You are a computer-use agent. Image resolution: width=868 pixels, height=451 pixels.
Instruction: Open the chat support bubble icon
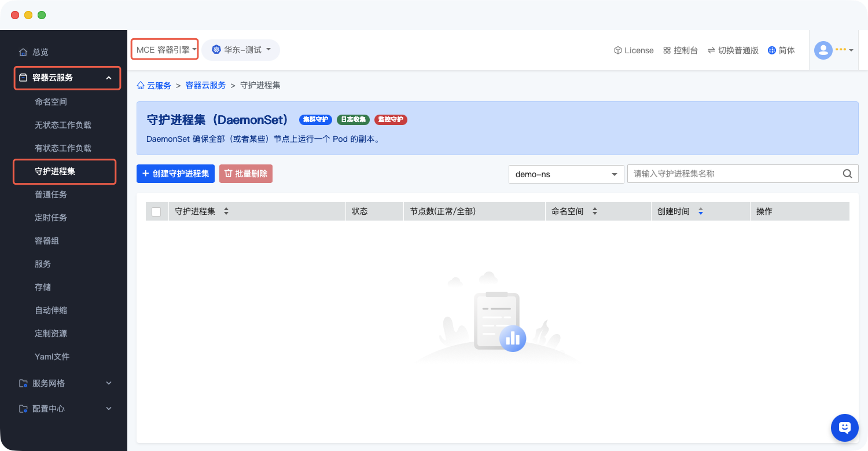pos(844,428)
